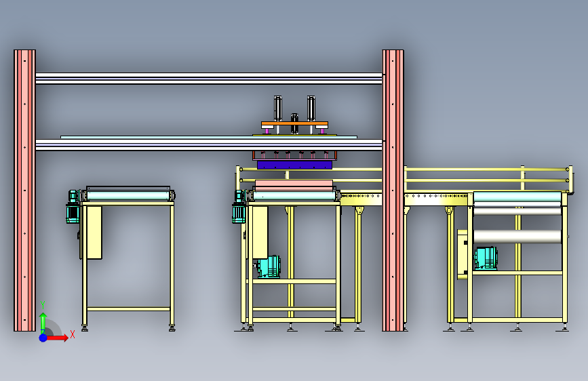This screenshot has width=588, height=381.
Task: Select the teal motor on the left conveyor
Action: [x=73, y=207]
